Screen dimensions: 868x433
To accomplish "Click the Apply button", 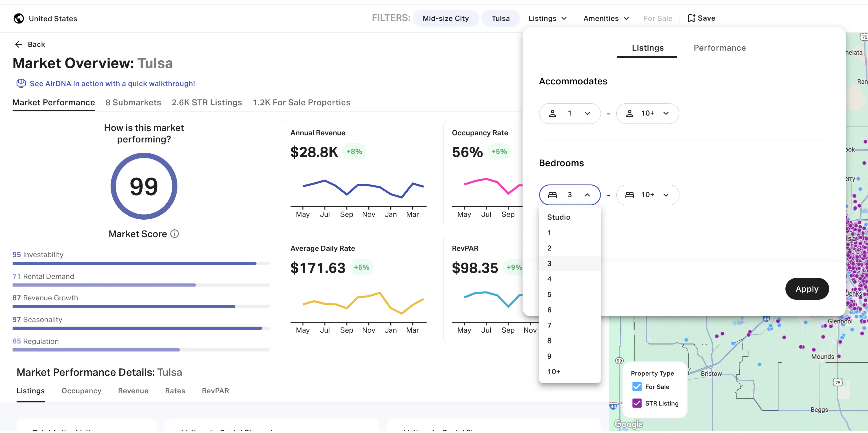I will (x=807, y=290).
